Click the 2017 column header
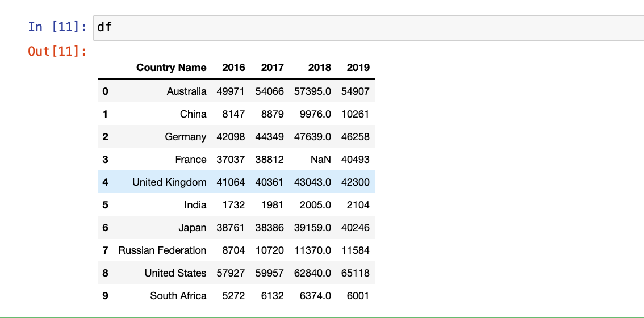Screen dimensions: 644x318 point(272,68)
